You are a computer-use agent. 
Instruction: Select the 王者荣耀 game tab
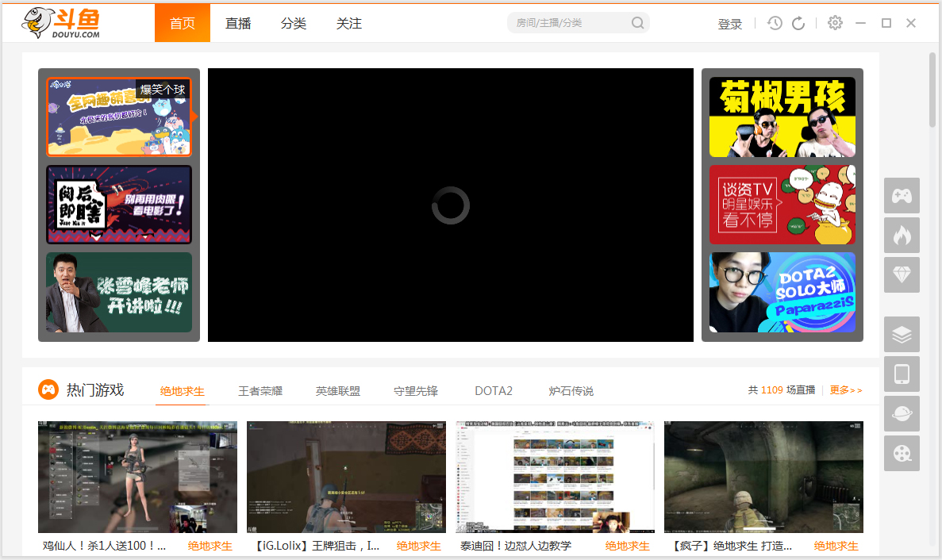pos(260,391)
